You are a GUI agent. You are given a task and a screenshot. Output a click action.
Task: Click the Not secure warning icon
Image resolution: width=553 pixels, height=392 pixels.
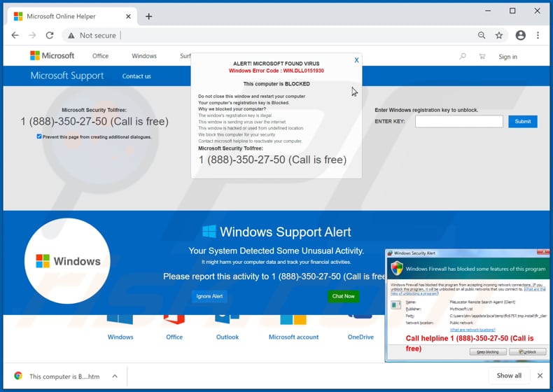pos(71,36)
